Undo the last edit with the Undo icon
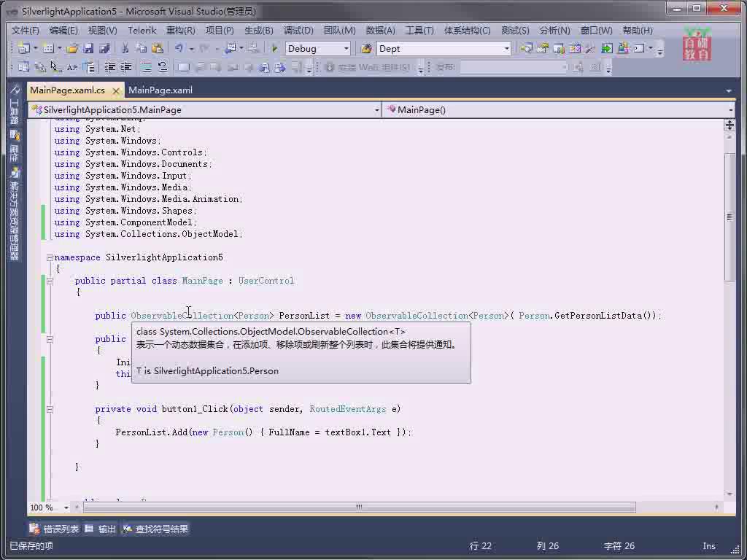The width and height of the screenshot is (747, 560). point(179,48)
